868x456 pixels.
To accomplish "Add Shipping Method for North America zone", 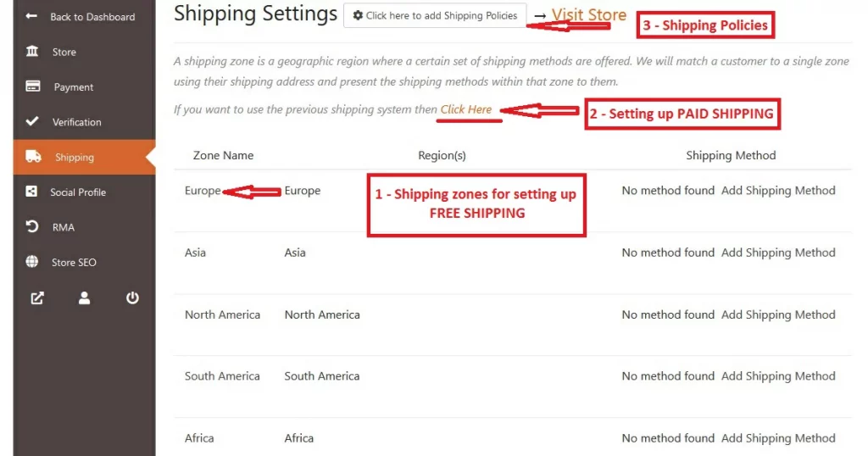I will coord(778,314).
